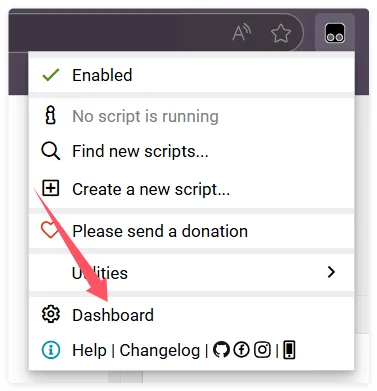Screen dimensions: 377x391
Task: Disable Tampermonkey via the Enabled entry
Action: click(x=191, y=75)
